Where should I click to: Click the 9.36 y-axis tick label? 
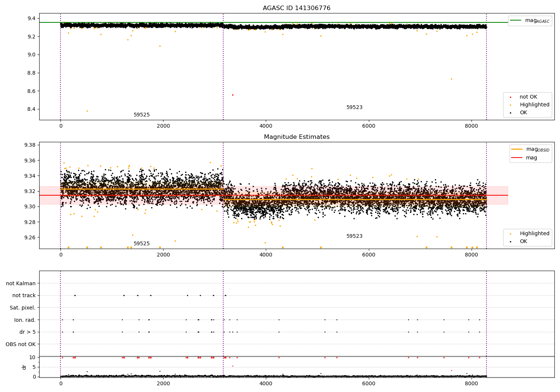point(30,161)
